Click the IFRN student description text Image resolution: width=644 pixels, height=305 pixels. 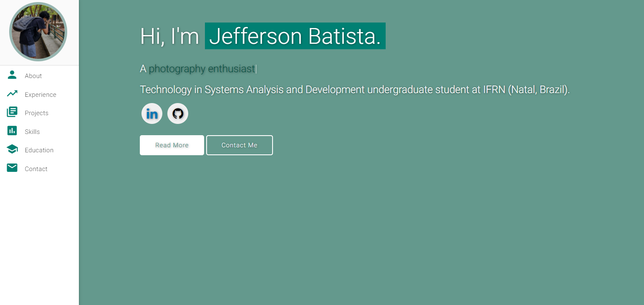coord(354,89)
